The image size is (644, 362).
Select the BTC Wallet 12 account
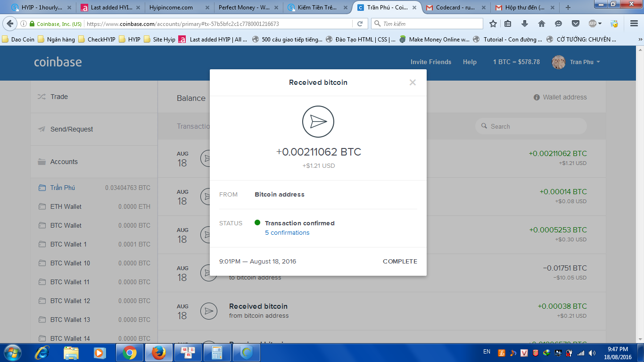click(x=94, y=301)
